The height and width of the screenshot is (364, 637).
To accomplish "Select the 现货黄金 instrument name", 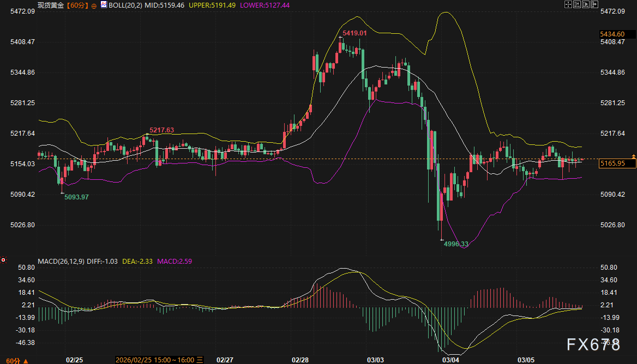I will coord(51,5).
